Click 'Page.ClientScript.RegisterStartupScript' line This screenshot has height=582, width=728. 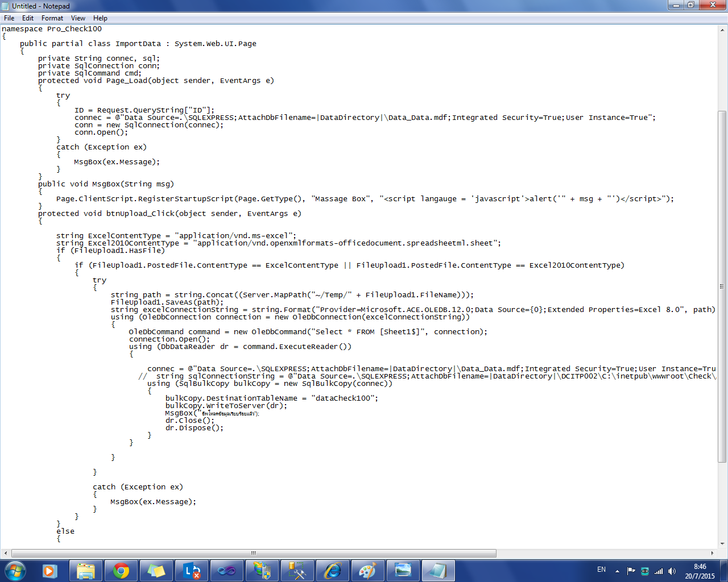(x=365, y=199)
